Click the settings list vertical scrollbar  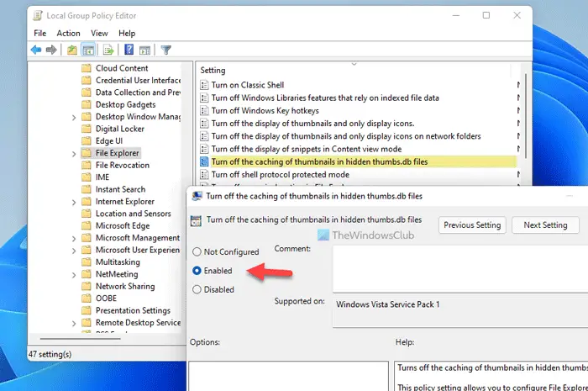526,116
